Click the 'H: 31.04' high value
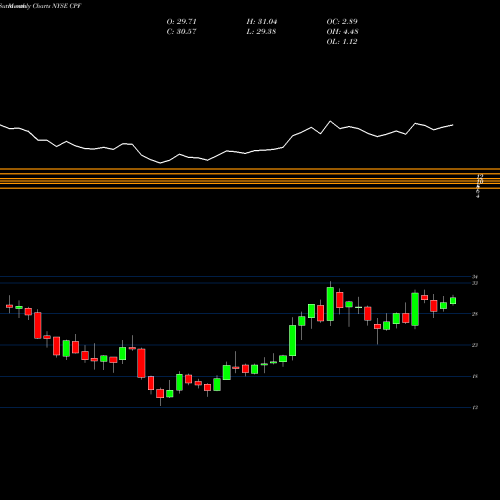Screen dimensions: 500x500 [x=262, y=22]
